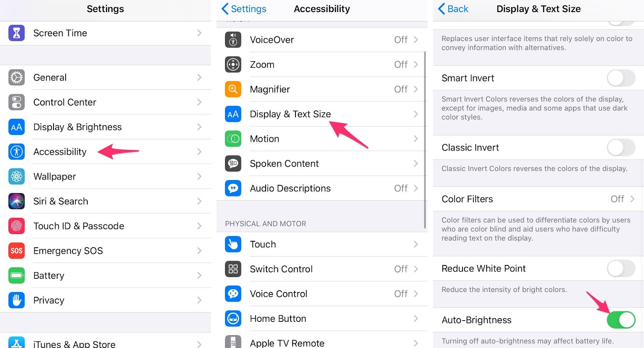Enable the Smart Invert switch
Screen dimensions: 644x348
(621, 78)
